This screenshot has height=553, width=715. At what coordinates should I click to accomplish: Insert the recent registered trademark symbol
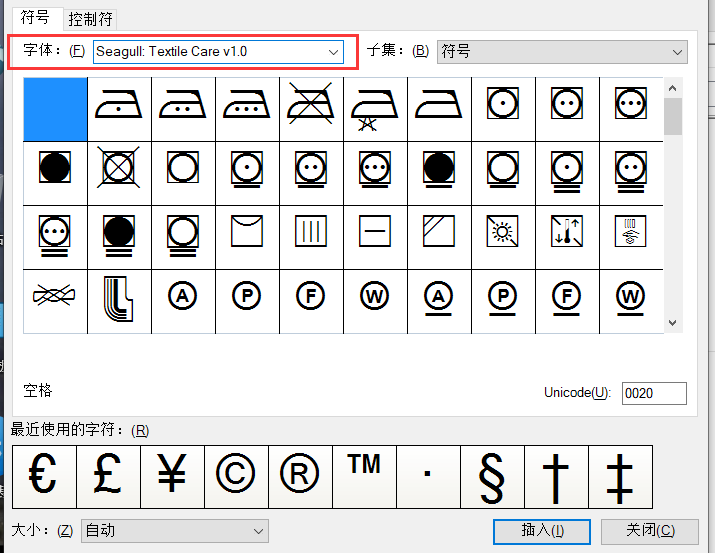point(301,476)
